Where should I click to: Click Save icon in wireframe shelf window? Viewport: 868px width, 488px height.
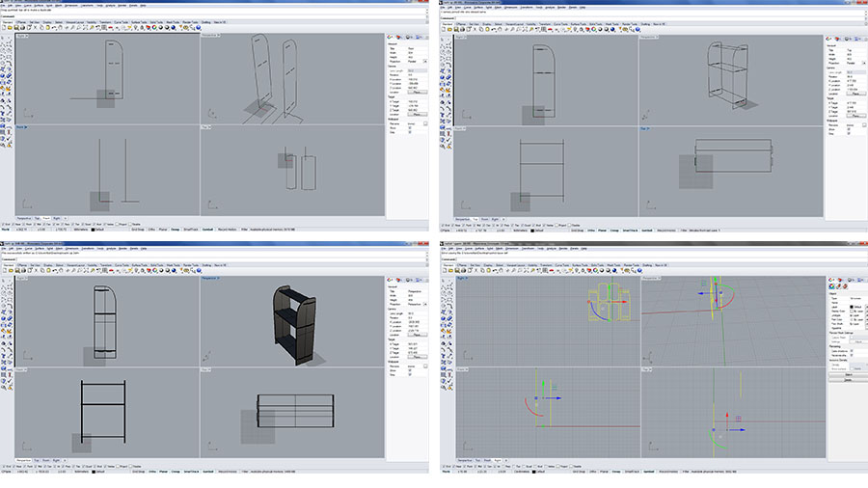457,29
